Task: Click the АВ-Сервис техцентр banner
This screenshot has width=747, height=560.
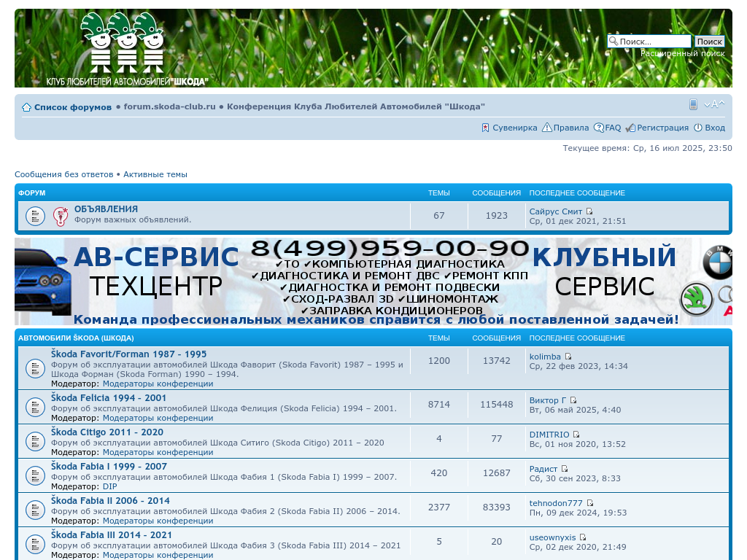Action: 373,281
